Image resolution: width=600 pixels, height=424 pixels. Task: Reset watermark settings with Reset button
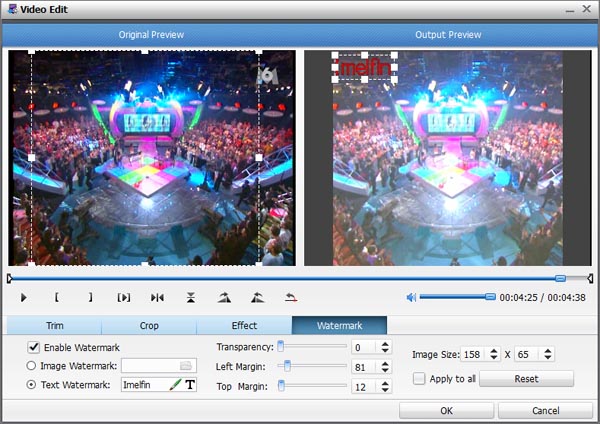[x=526, y=379]
